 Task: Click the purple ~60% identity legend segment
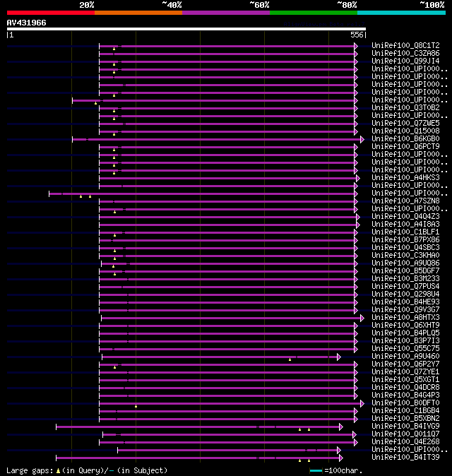pos(226,13)
